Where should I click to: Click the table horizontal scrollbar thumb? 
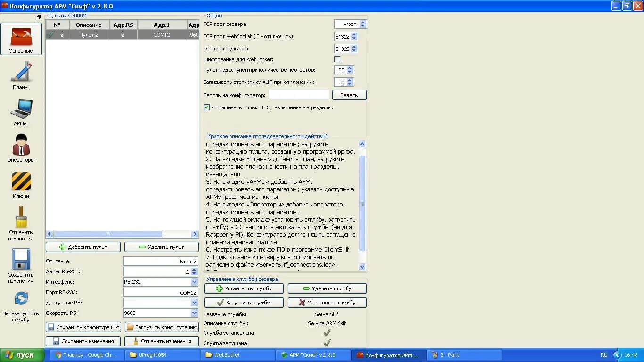[x=108, y=234]
